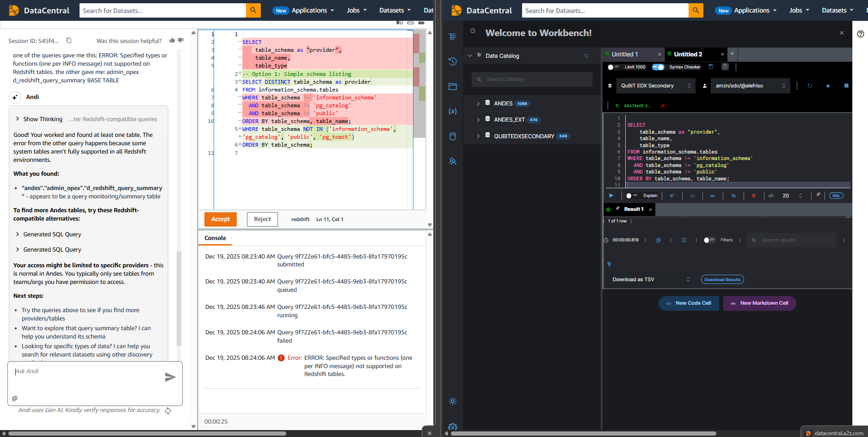Image resolution: width=868 pixels, height=437 pixels.
Task: Copy the session ID with copy icon
Action: pyautogui.click(x=69, y=40)
